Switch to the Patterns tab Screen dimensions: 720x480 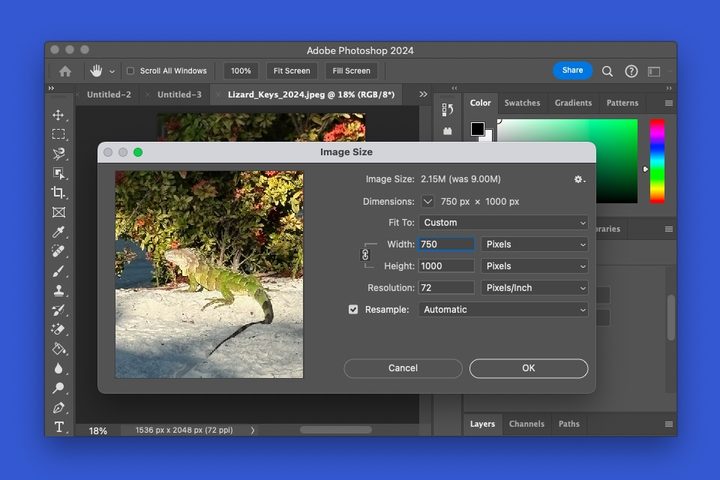(622, 103)
